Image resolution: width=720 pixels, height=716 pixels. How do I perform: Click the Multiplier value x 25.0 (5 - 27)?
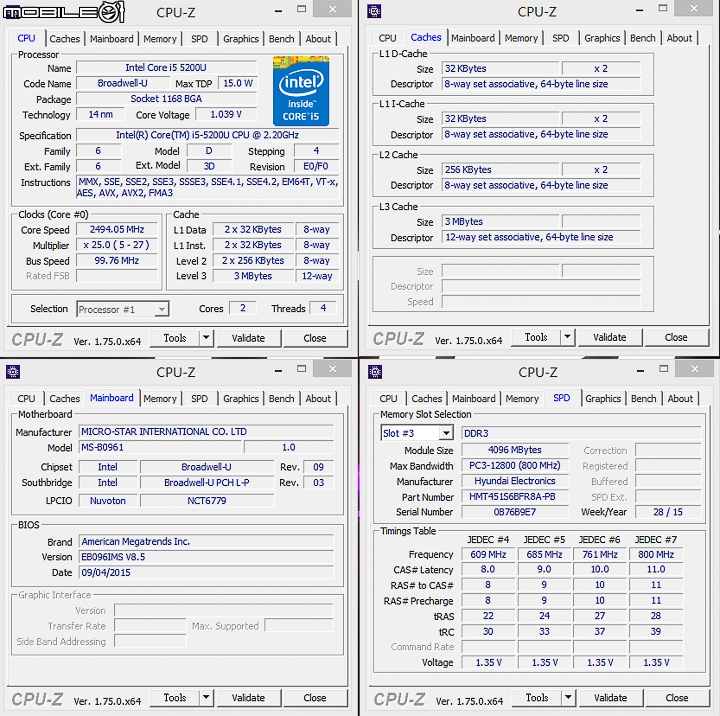117,245
